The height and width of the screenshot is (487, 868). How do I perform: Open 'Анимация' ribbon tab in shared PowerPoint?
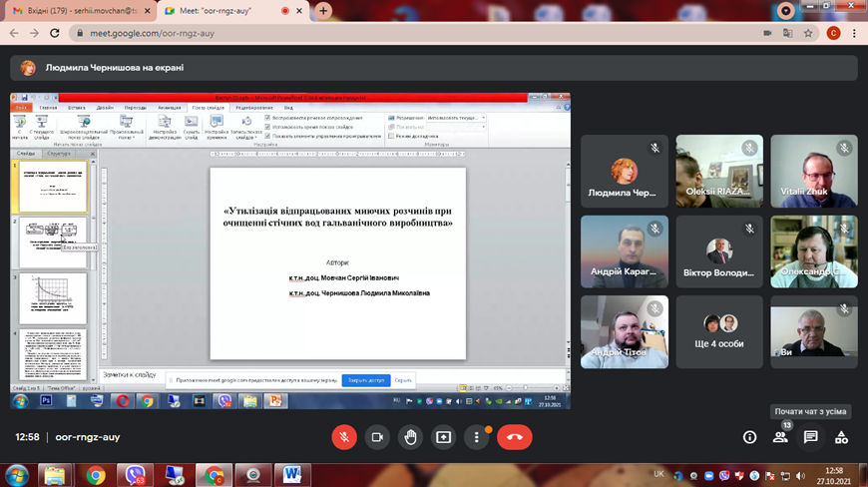170,108
